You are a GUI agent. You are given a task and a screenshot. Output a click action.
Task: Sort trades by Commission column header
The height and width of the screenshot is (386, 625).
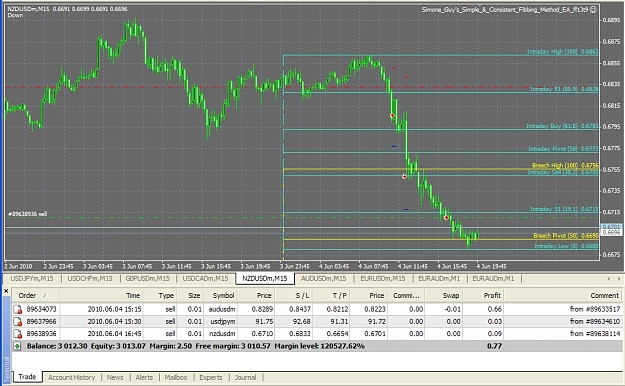point(406,295)
